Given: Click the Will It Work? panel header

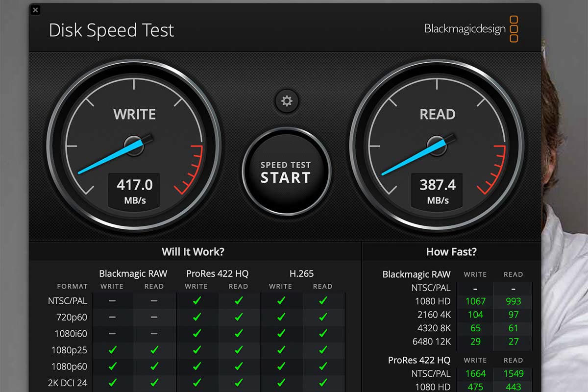Looking at the screenshot, I should pyautogui.click(x=193, y=252).
